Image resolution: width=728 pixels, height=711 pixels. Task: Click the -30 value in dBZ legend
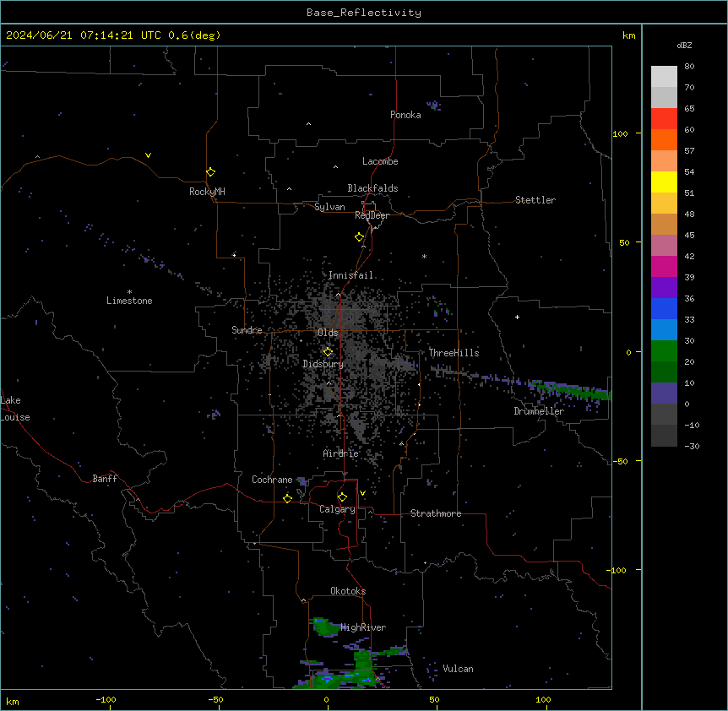point(692,446)
